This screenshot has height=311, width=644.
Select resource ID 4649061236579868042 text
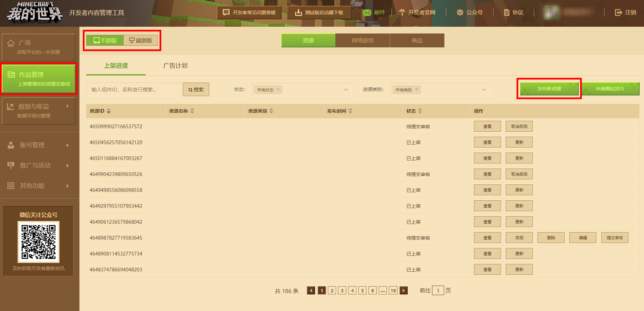pyautogui.click(x=116, y=222)
